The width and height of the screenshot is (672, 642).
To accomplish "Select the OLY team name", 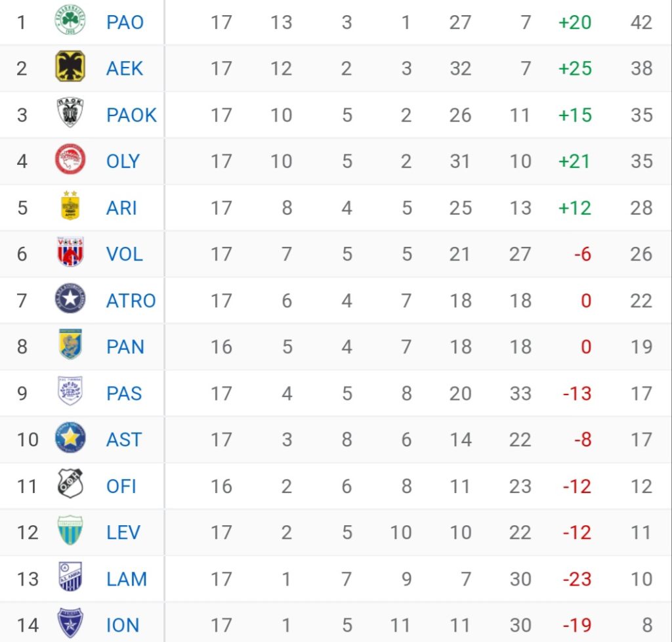I will [x=123, y=161].
